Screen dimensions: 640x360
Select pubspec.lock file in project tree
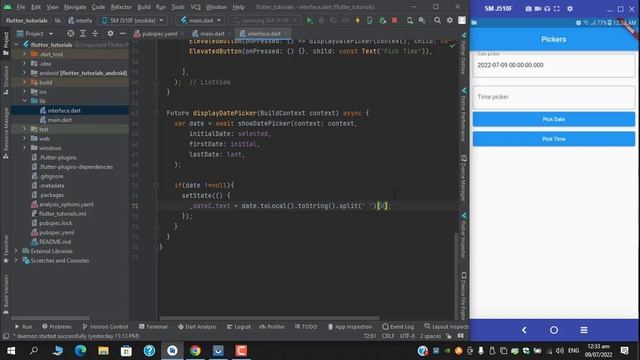pyautogui.click(x=56, y=223)
